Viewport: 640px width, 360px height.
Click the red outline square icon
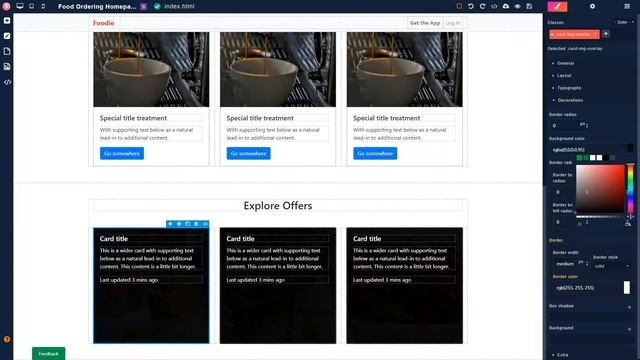point(459,6)
